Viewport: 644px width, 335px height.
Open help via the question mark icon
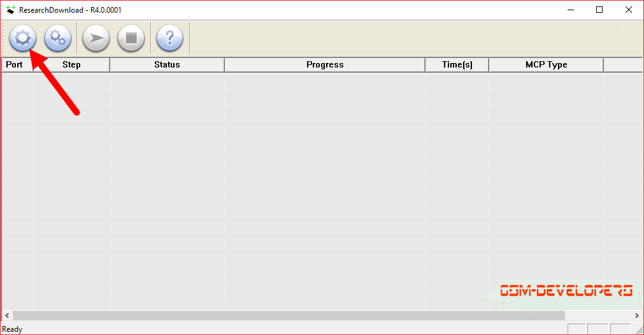pos(169,38)
